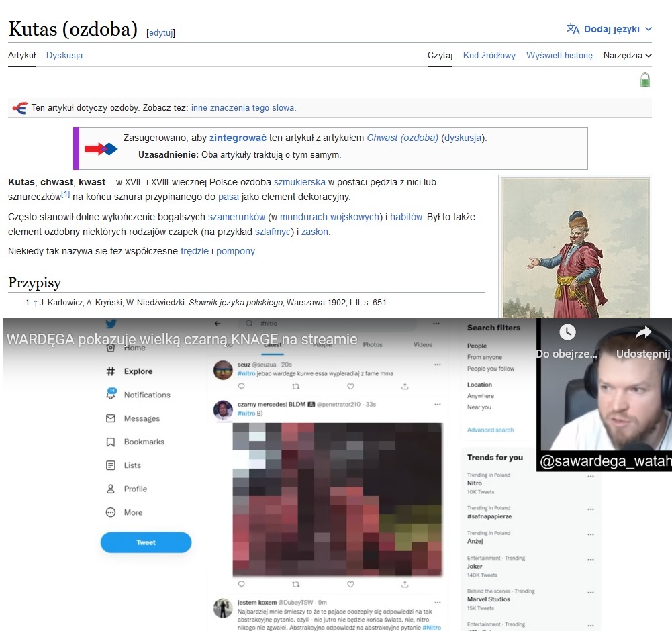Click the pixelated image in czarny mercedes tweet

pyautogui.click(x=337, y=499)
